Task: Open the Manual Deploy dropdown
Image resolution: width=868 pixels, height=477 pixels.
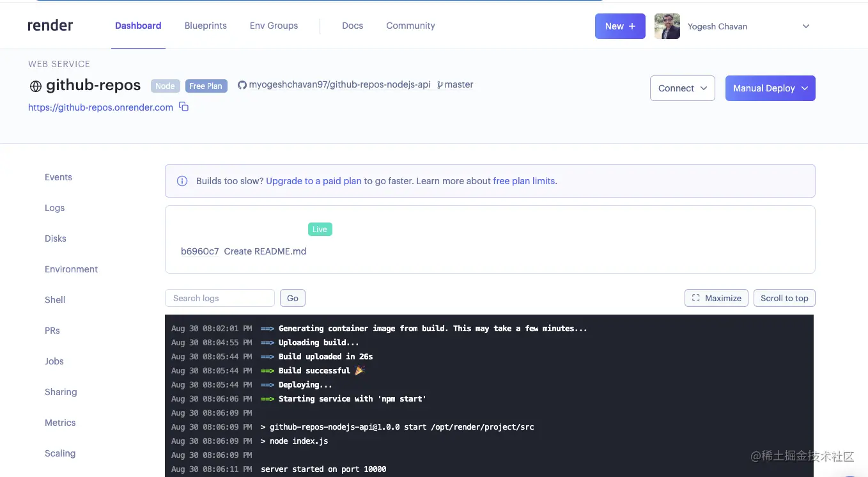Action: coord(770,88)
